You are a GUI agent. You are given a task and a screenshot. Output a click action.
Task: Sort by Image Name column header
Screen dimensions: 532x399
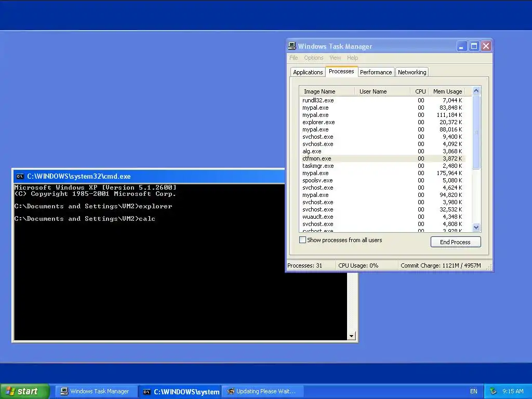pyautogui.click(x=327, y=91)
